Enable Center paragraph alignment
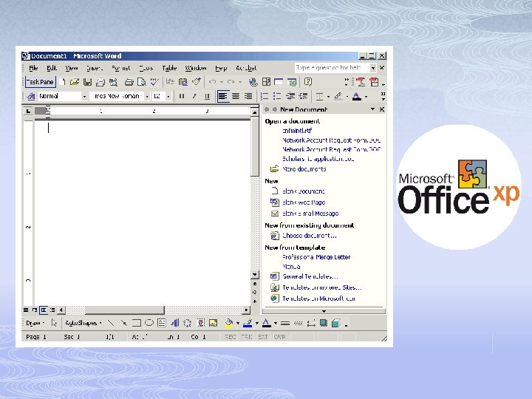The height and width of the screenshot is (399, 532). 236,96
